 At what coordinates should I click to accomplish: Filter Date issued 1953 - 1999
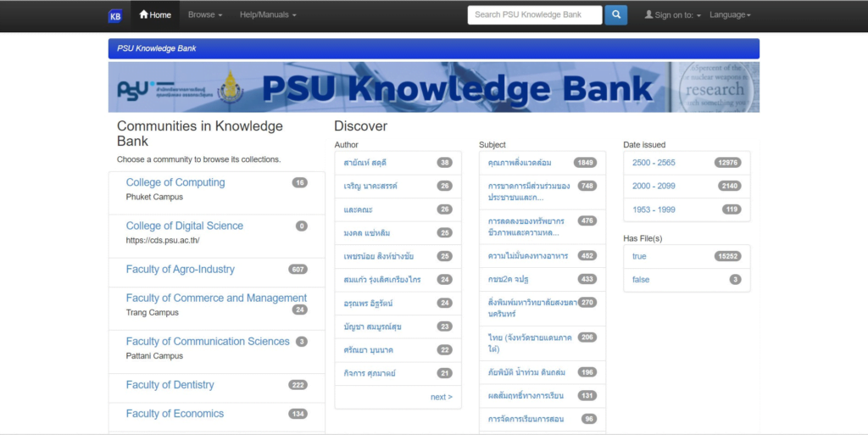654,209
